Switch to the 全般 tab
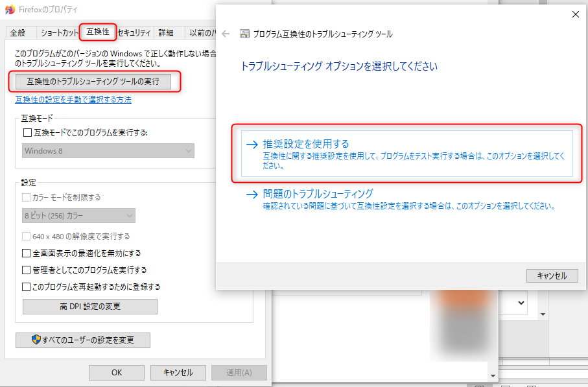The width and height of the screenshot is (588, 387). (x=18, y=32)
